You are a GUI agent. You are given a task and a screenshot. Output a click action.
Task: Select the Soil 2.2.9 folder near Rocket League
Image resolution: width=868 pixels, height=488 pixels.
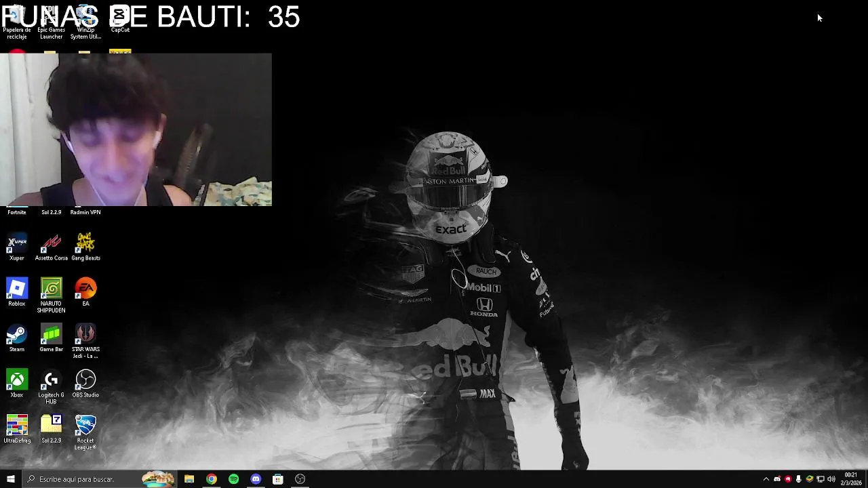point(51,429)
